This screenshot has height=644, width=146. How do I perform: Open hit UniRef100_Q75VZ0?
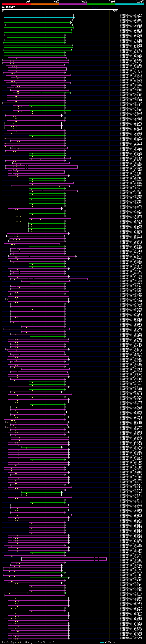tap(131, 80)
